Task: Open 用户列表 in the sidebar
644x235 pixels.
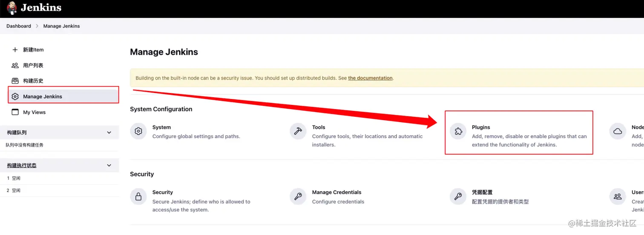Action: pos(33,66)
